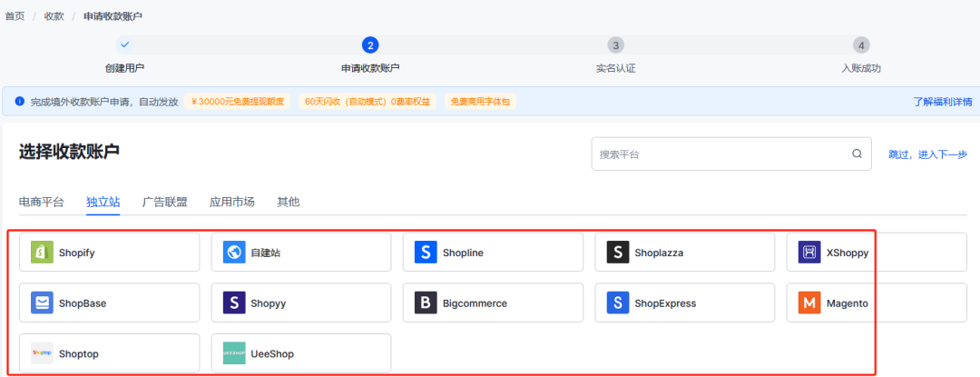The height and width of the screenshot is (377, 980).
Task: Click the Shoplazza platform name text
Action: pyautogui.click(x=659, y=253)
